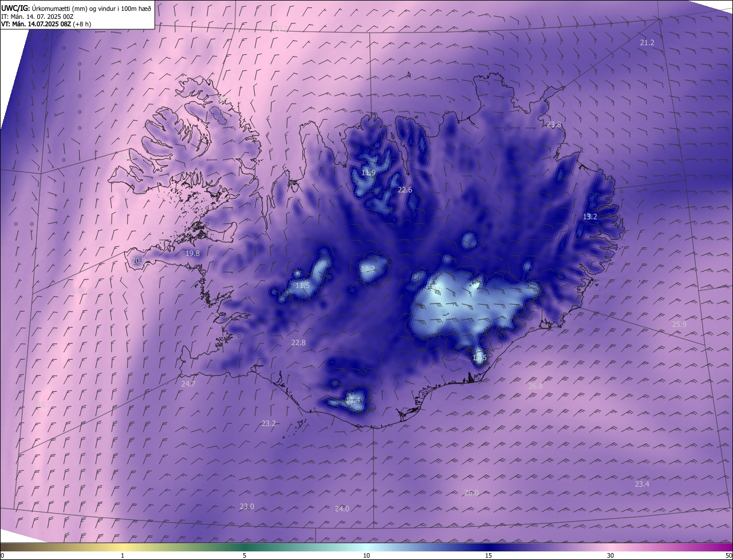The width and height of the screenshot is (733, 560).
Task: Click the 'UWC/IG: Úrkomumætti (mm)' title line
Action: tap(77, 9)
